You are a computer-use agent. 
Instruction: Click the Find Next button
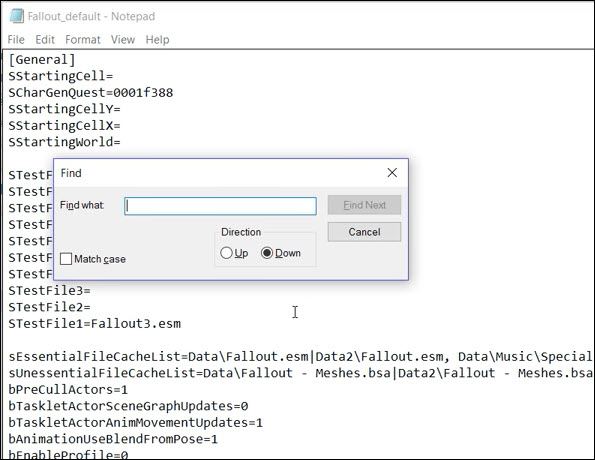[x=364, y=205]
